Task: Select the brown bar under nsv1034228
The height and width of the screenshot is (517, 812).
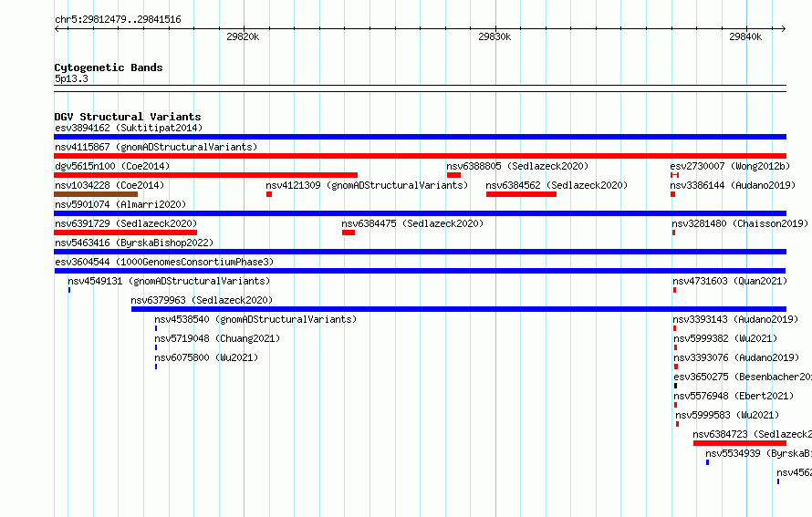Action: [96, 194]
